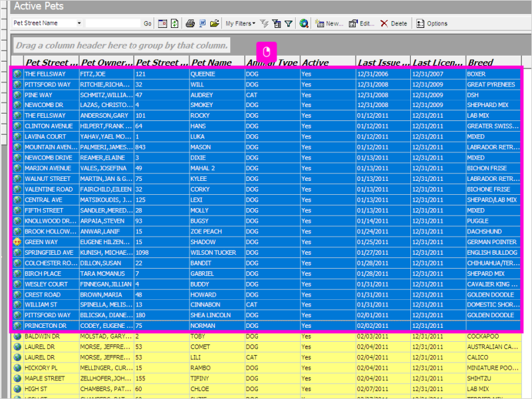Click the globe map search icon

pyautogui.click(x=304, y=23)
